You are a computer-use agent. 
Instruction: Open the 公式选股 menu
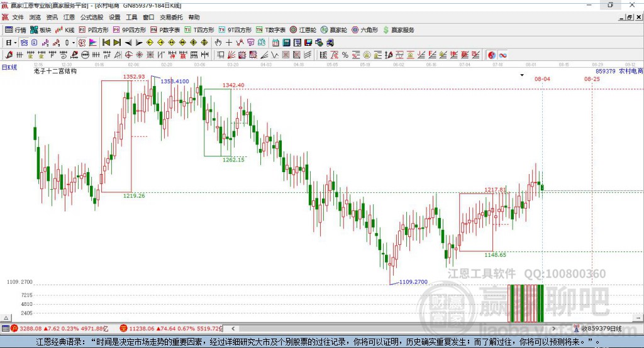pos(92,17)
